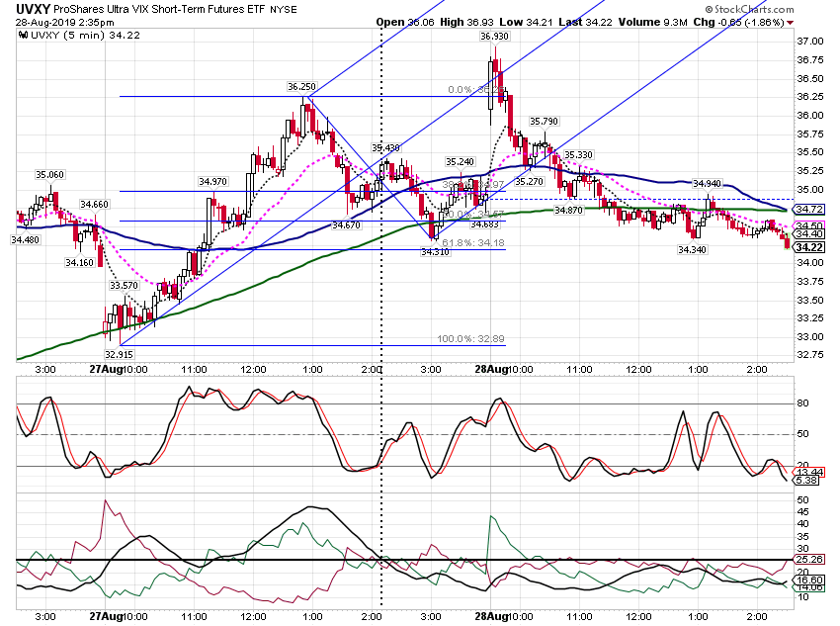Click the 34.340 low price annotation
The height and width of the screenshot is (626, 840).
click(692, 250)
